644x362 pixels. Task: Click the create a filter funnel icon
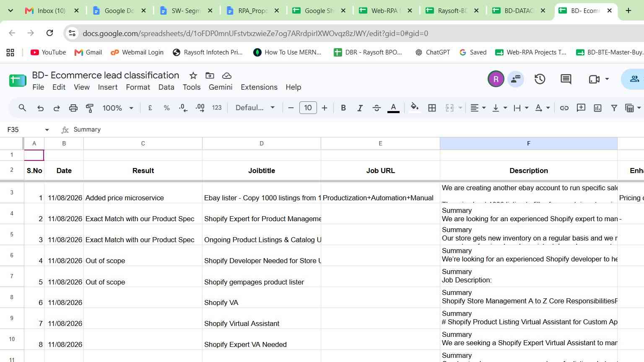(614, 108)
